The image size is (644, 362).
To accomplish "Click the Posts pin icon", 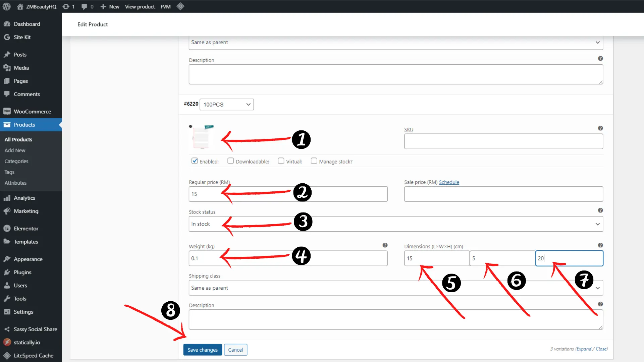I will pyautogui.click(x=7, y=55).
